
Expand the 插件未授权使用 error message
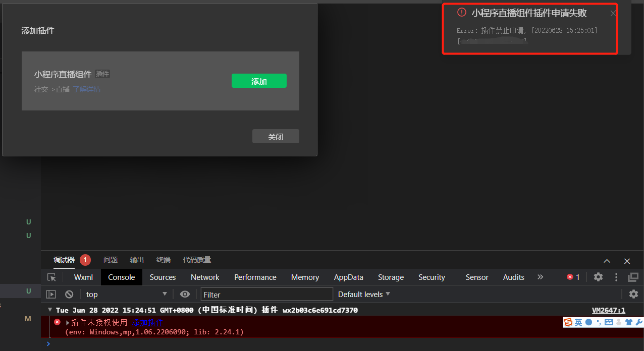click(x=68, y=323)
